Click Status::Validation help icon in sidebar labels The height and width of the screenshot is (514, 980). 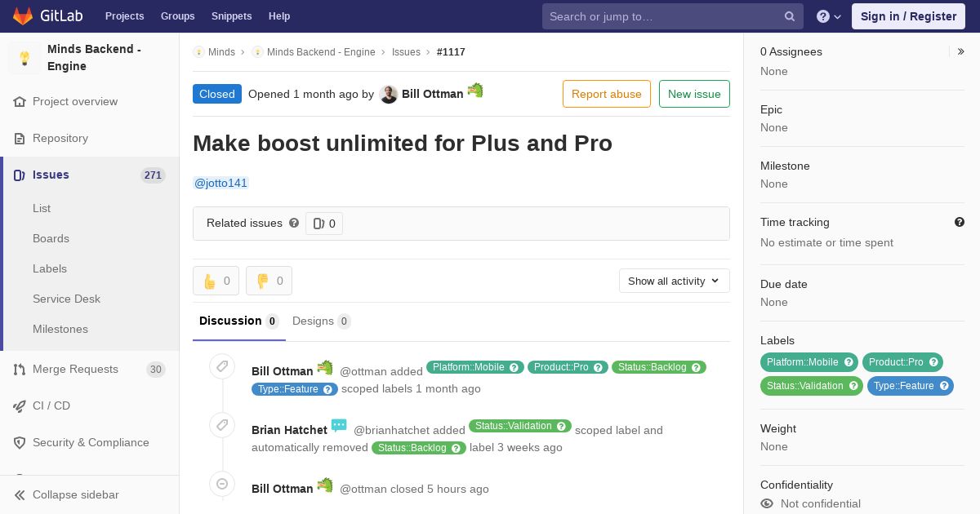(853, 386)
